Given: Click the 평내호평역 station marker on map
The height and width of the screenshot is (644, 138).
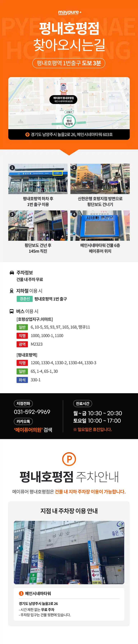Looking at the screenshot, I should coord(69,121).
